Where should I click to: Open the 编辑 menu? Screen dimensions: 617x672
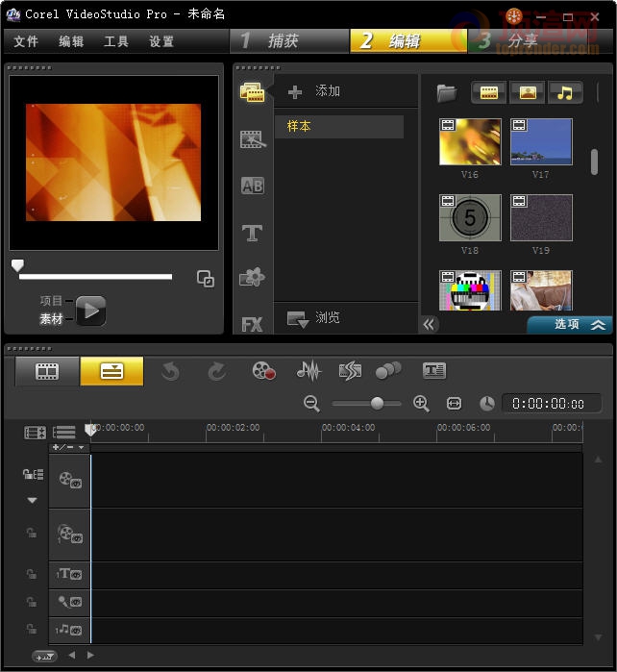71,41
